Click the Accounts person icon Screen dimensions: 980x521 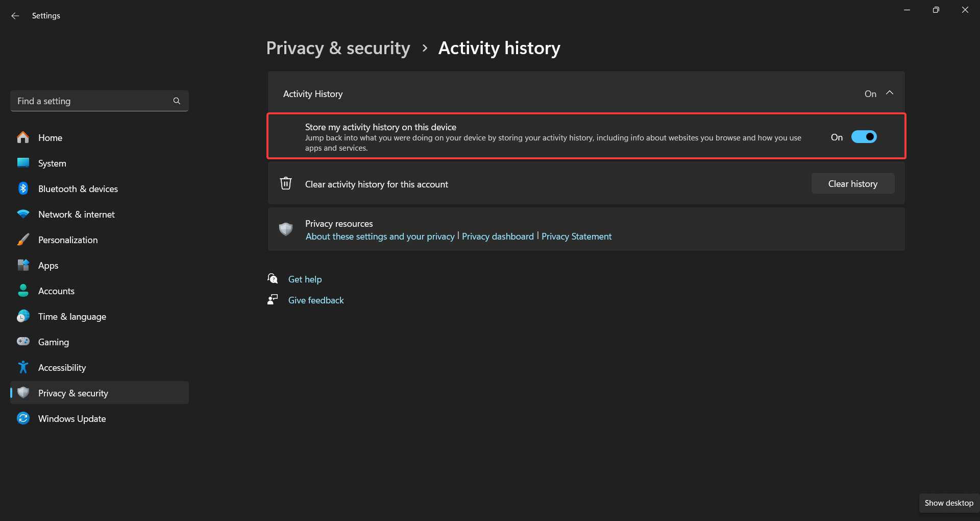coord(23,291)
